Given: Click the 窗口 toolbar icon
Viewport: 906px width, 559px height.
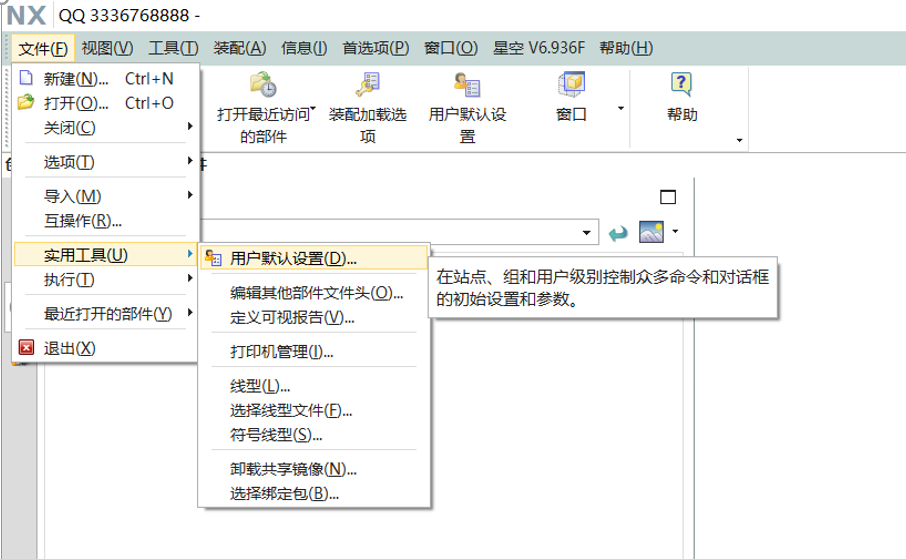Looking at the screenshot, I should point(571,84).
